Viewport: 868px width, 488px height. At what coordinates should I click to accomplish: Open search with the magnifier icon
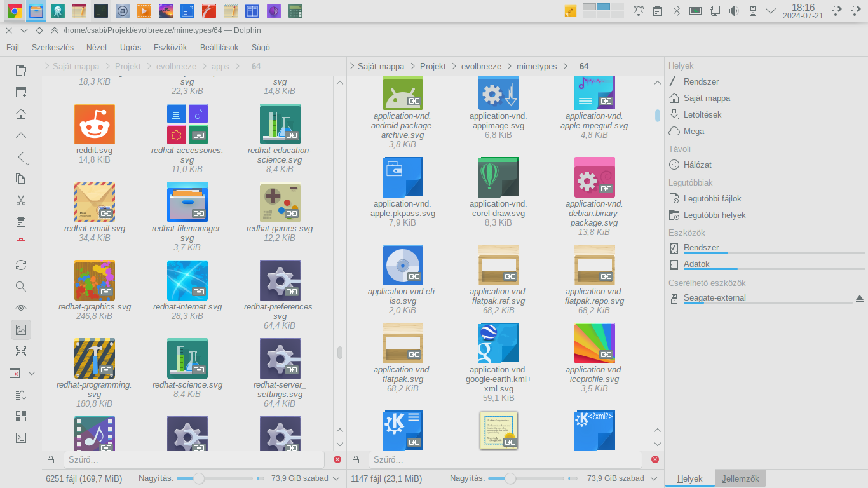pos(21,287)
